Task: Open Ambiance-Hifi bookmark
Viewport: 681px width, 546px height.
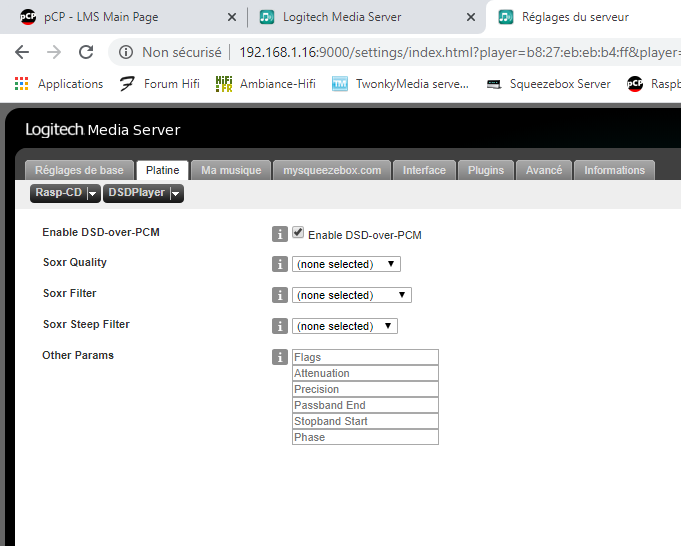Action: [x=266, y=83]
